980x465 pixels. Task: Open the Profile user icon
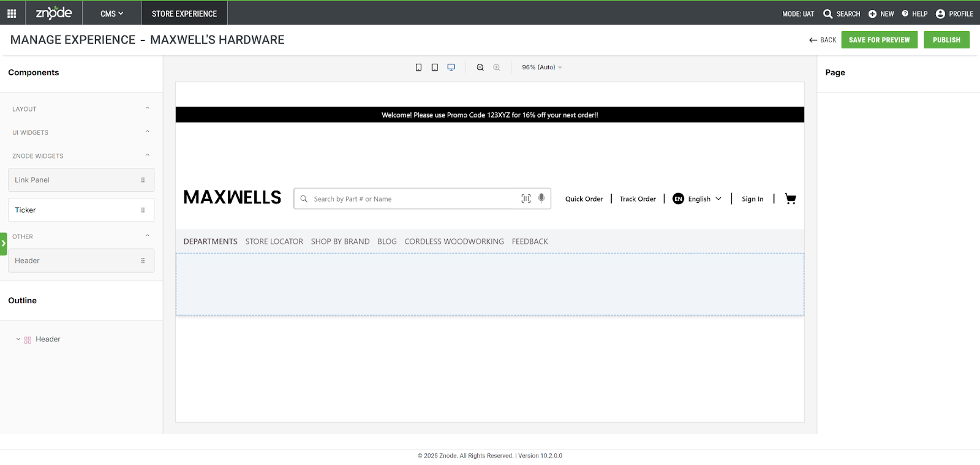(940, 13)
